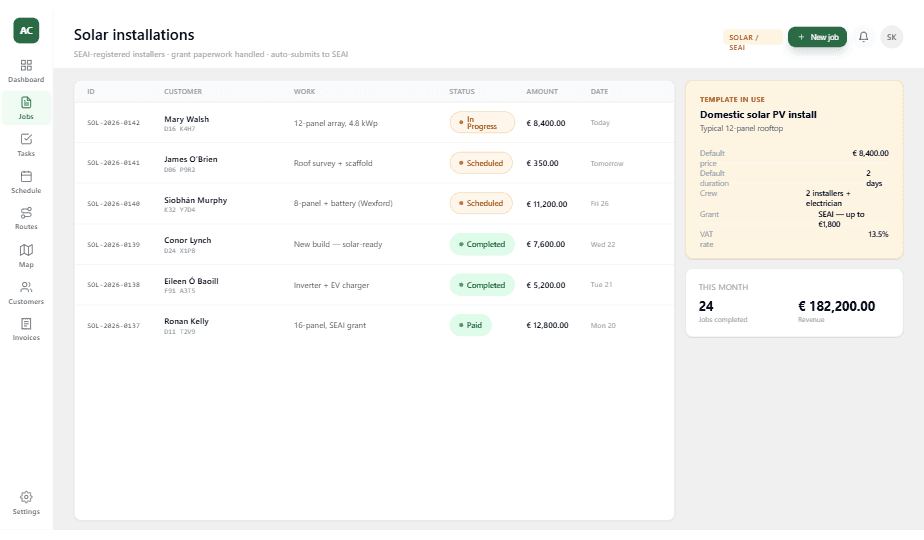
Task: Click James O'Brien's Scheduled status badge
Action: click(x=481, y=163)
